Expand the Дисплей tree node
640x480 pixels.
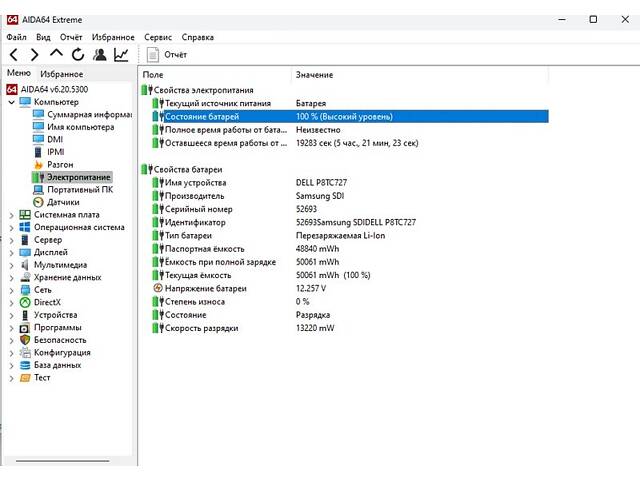pos(11,253)
